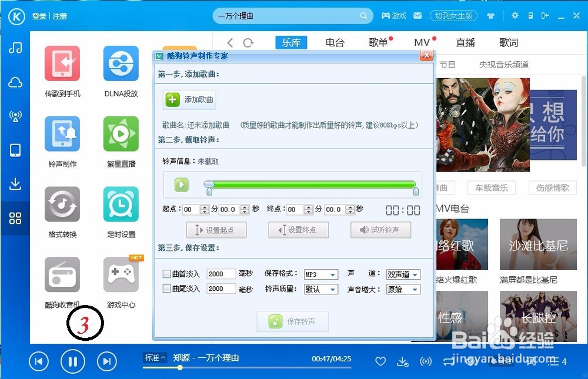Switch to the 乐库 tab
This screenshot has height=379, width=588.
click(291, 43)
